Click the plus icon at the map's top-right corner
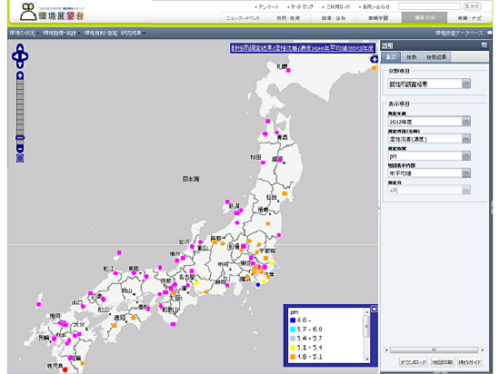This screenshot has height=374, width=500. pos(374,59)
